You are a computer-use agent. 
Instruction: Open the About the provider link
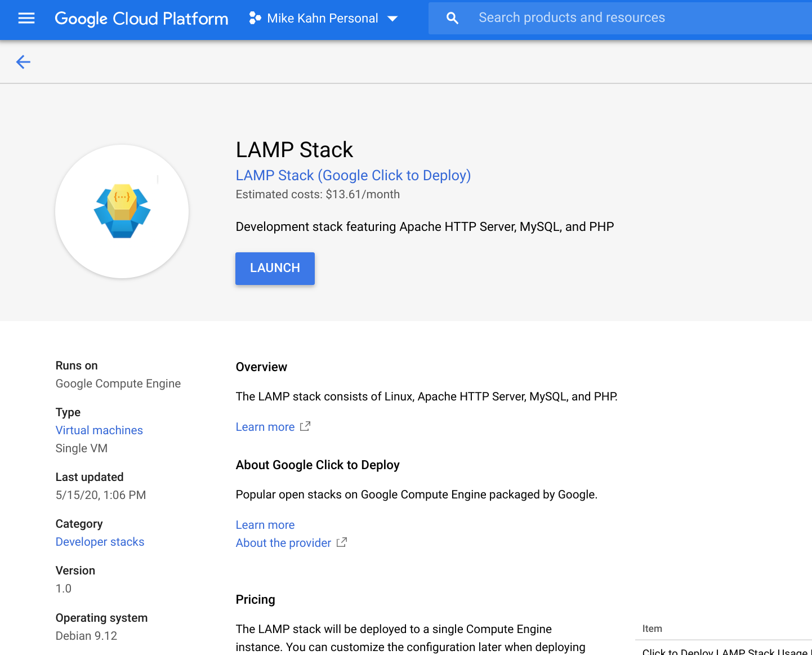[283, 543]
